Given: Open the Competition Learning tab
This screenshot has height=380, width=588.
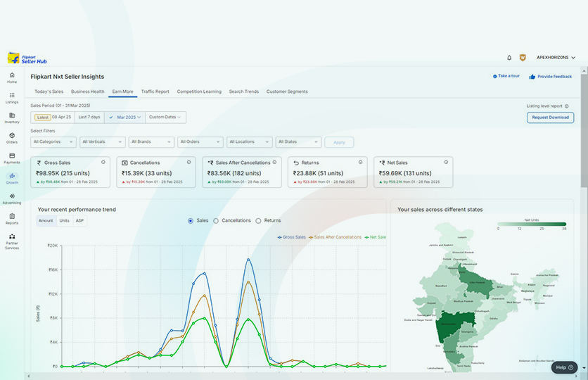Looking at the screenshot, I should click(x=199, y=91).
